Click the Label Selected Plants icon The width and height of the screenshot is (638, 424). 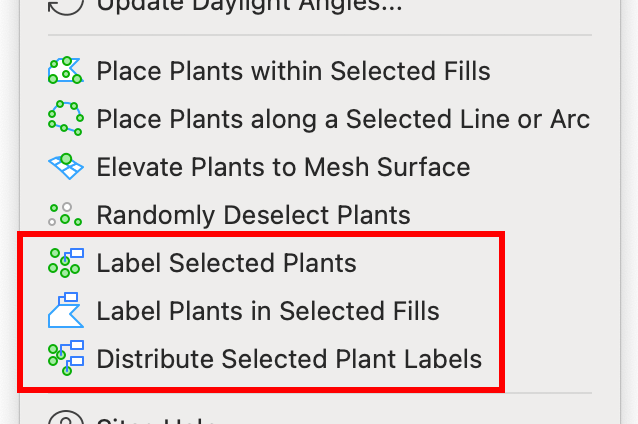point(66,262)
